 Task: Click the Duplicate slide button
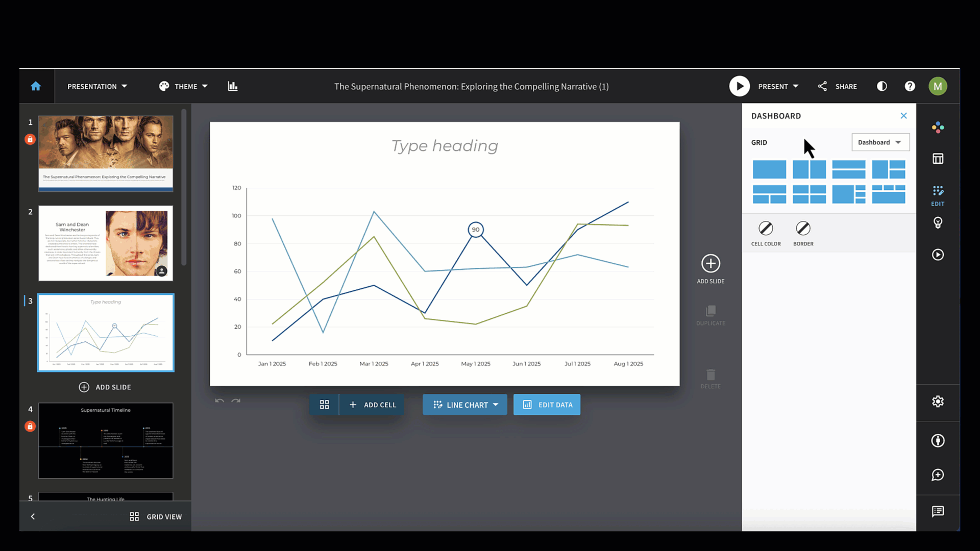(x=710, y=315)
